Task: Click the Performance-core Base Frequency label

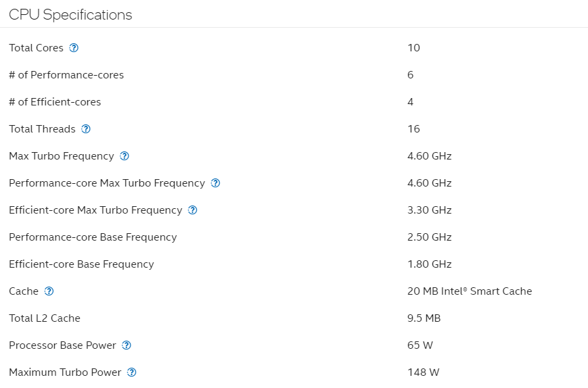Action: pos(93,237)
